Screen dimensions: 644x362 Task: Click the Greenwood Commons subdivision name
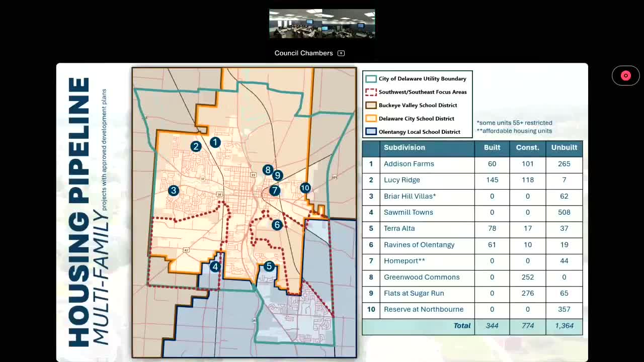point(422,277)
